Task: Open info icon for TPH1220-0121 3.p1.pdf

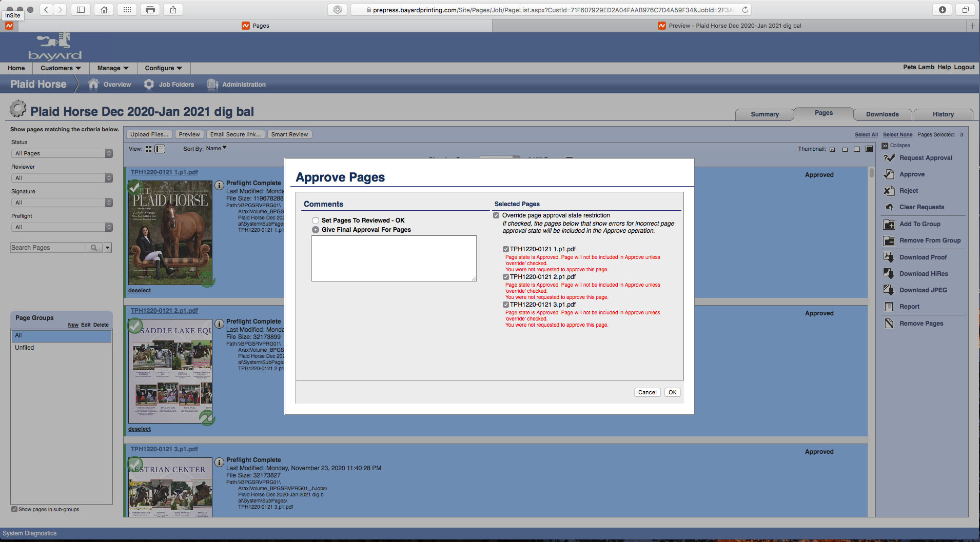Action: pos(219,462)
